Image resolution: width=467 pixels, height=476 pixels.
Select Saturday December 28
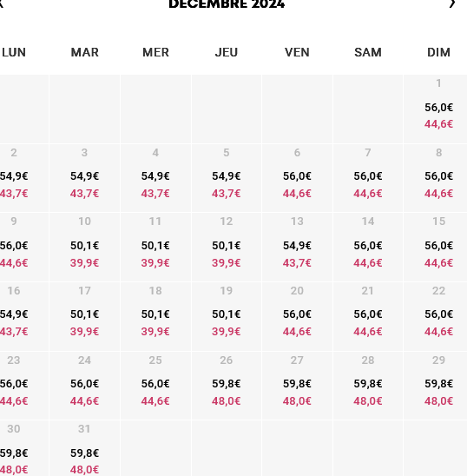[x=368, y=386]
